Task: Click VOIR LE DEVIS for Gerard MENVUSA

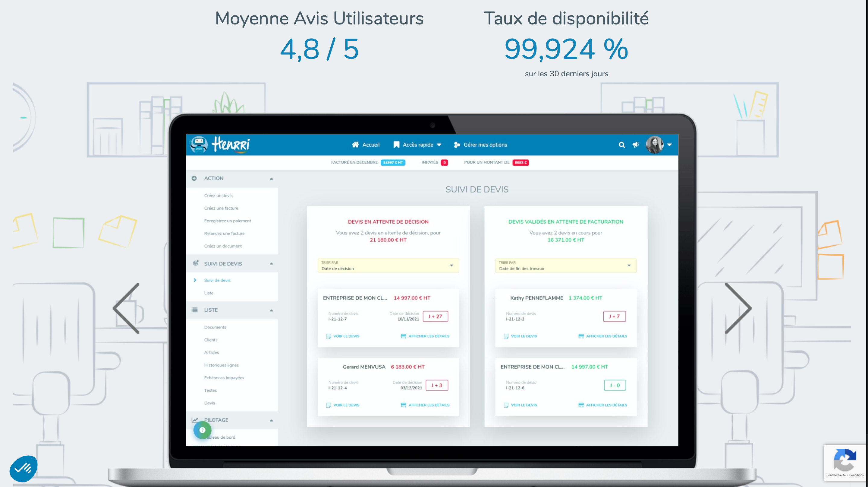Action: 344,405
